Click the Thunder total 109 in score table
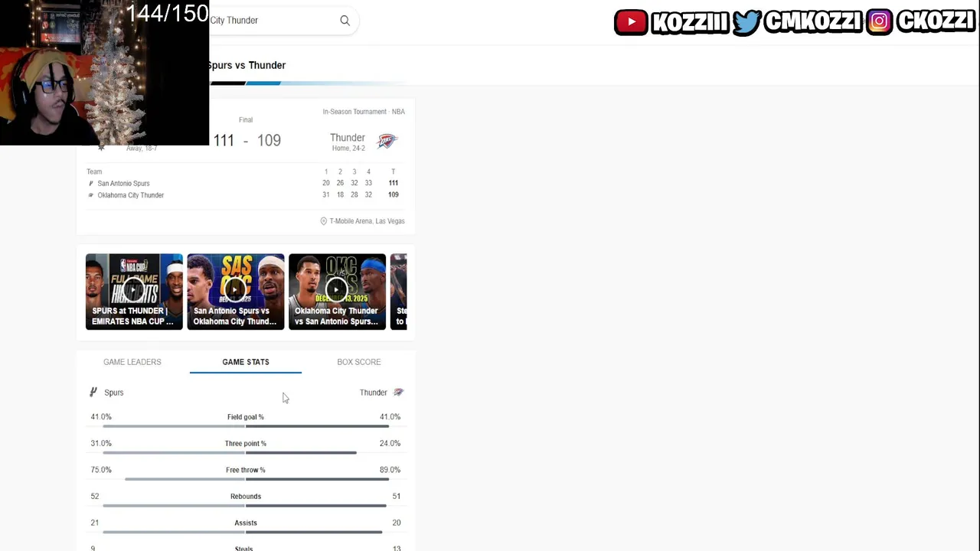 click(393, 194)
